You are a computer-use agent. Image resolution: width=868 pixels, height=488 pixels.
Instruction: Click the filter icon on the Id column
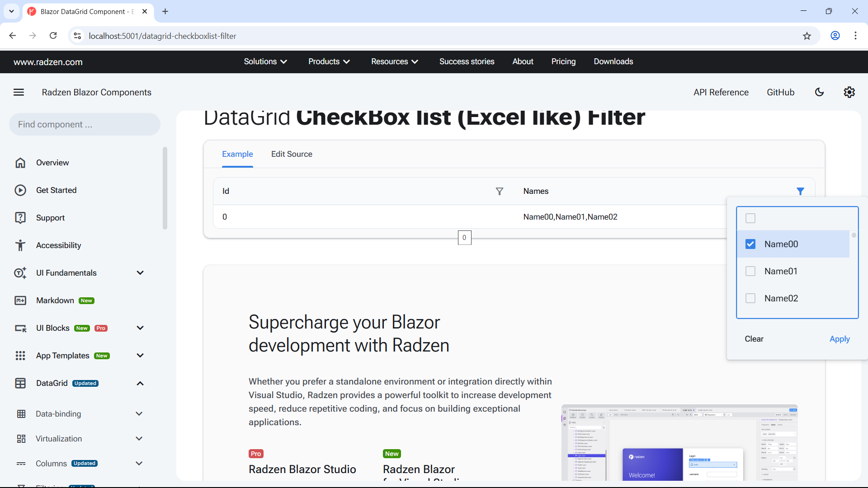(500, 191)
